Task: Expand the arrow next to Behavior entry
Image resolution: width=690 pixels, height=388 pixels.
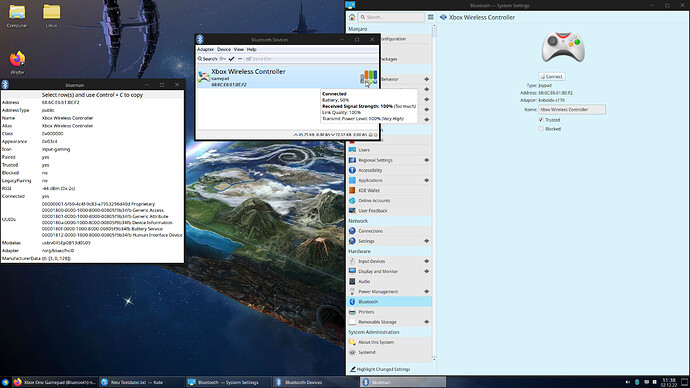Action: [426, 79]
